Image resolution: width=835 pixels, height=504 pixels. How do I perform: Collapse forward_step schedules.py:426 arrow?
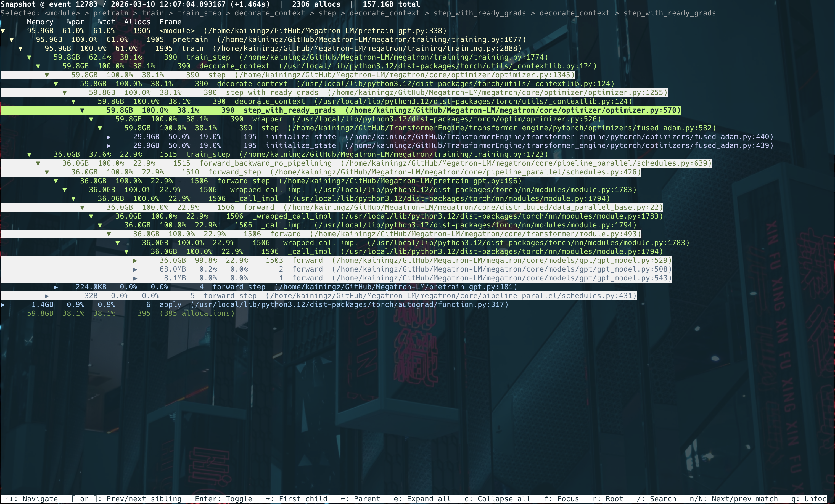[x=47, y=172]
